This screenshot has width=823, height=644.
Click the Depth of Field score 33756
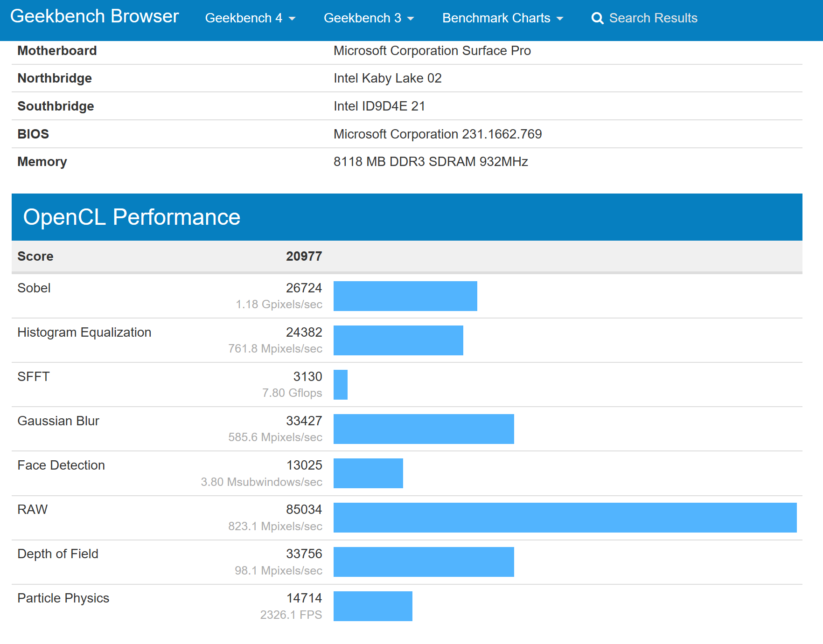tap(304, 554)
